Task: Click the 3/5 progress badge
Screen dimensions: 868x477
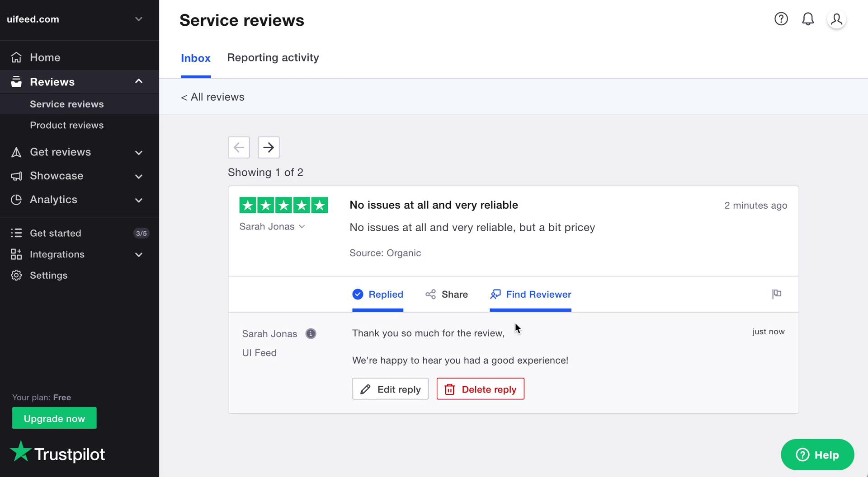Action: 142,233
